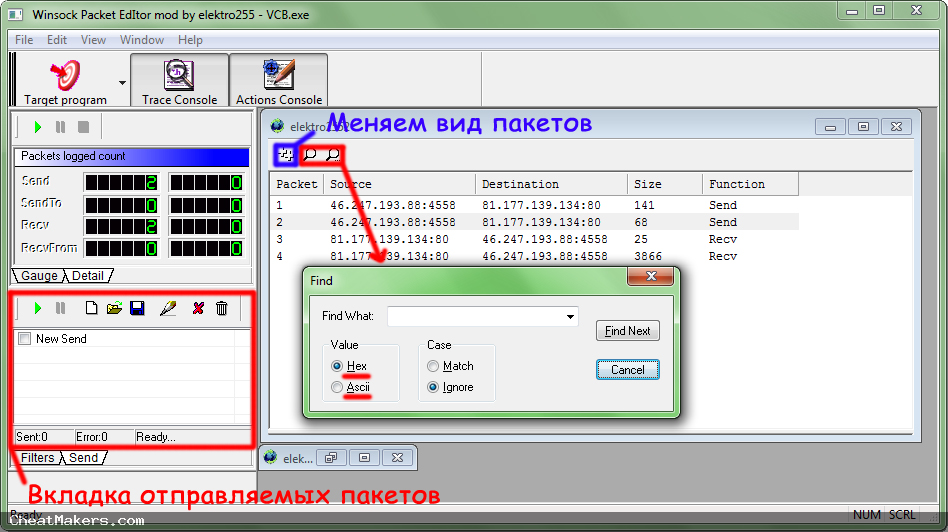The width and height of the screenshot is (948, 532).
Task: Click the Send counter gauge label
Action: point(36,180)
